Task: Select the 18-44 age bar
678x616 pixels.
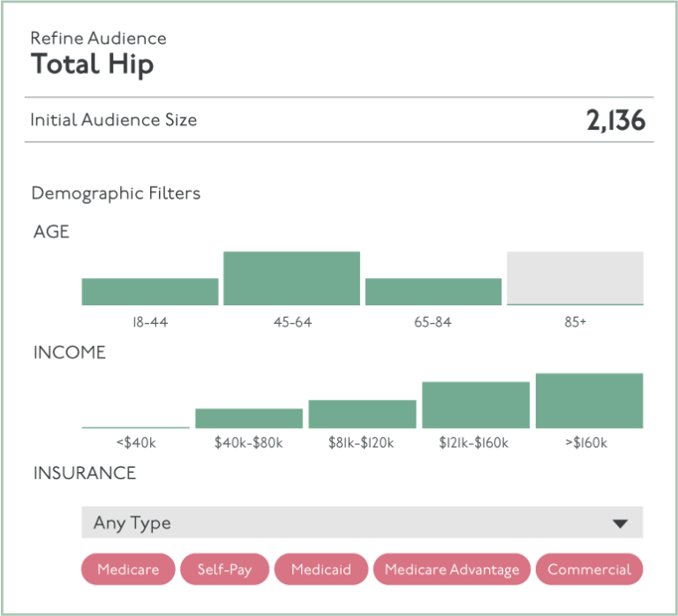Action: [x=150, y=292]
